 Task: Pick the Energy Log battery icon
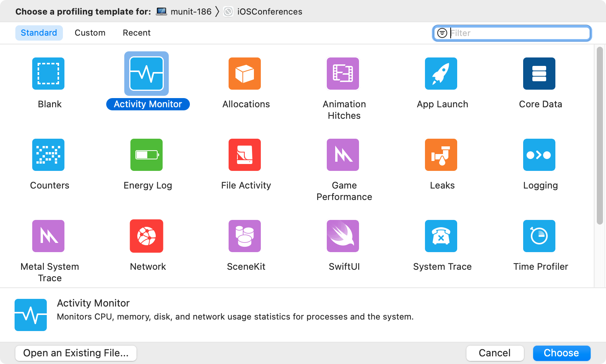coord(147,155)
